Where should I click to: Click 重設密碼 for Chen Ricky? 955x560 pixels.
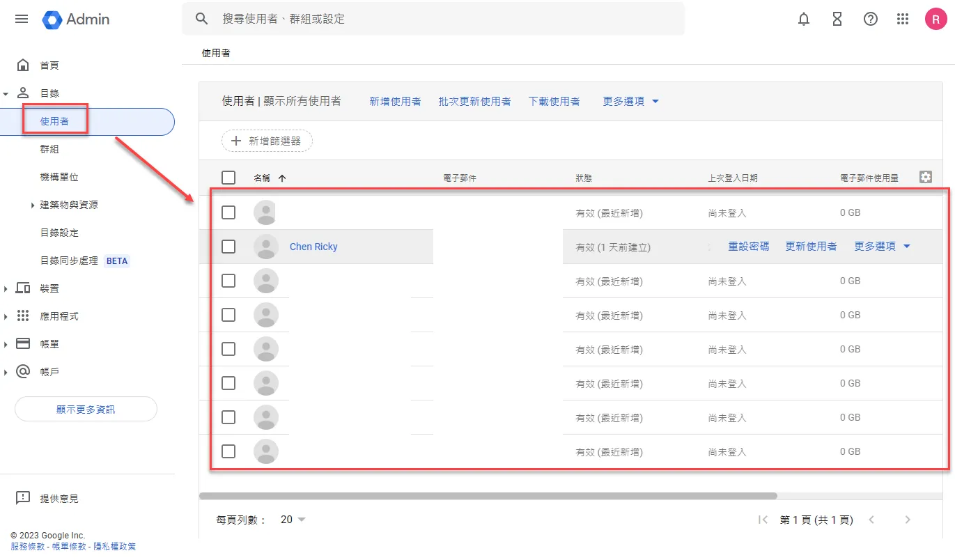point(749,247)
